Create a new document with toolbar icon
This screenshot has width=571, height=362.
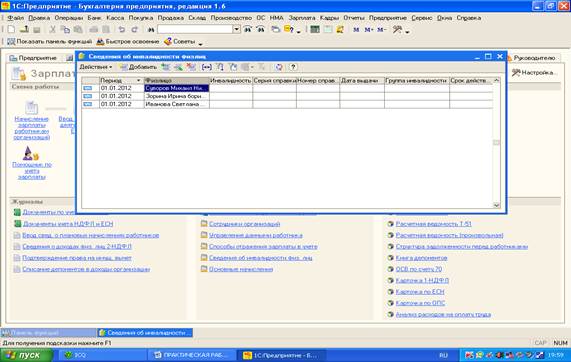pyautogui.click(x=11, y=29)
